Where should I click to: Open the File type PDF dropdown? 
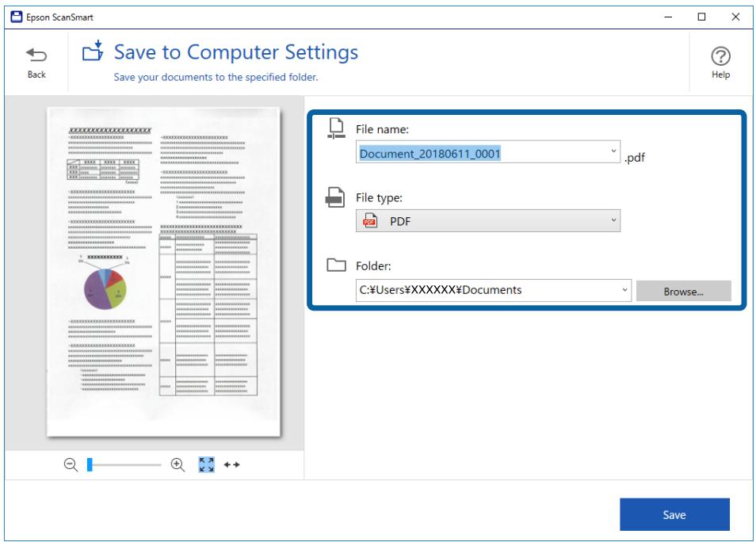click(488, 221)
